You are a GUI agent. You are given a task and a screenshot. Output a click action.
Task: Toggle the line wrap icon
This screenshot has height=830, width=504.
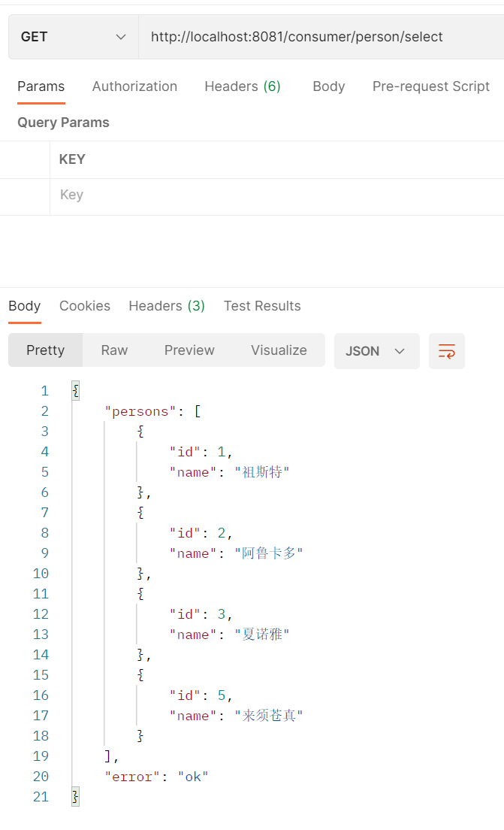tap(447, 351)
